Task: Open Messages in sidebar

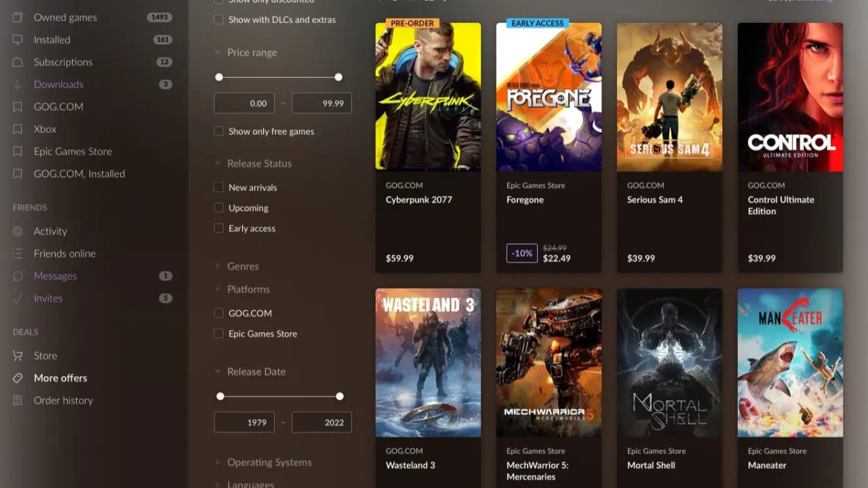Action: [x=55, y=276]
